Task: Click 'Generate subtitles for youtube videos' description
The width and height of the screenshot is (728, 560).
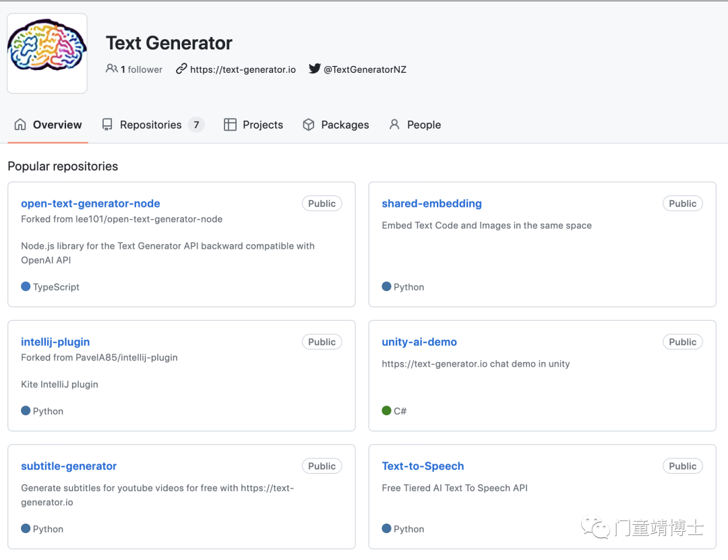Action: (x=157, y=495)
